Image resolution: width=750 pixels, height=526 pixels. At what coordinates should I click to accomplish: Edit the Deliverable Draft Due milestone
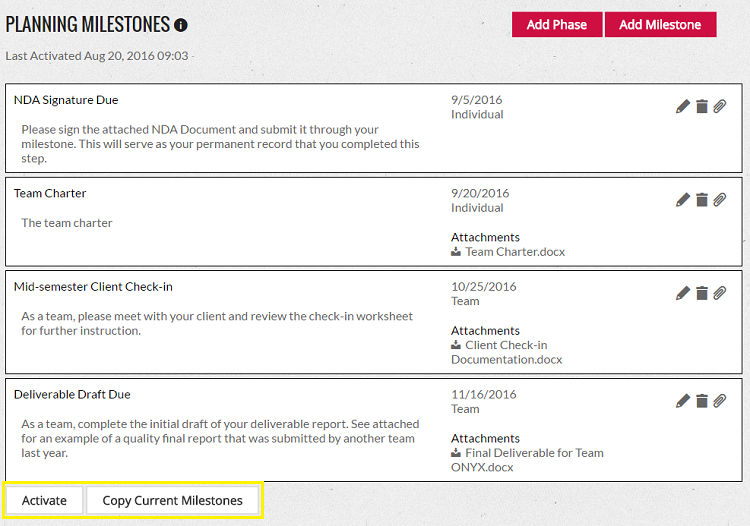(683, 401)
